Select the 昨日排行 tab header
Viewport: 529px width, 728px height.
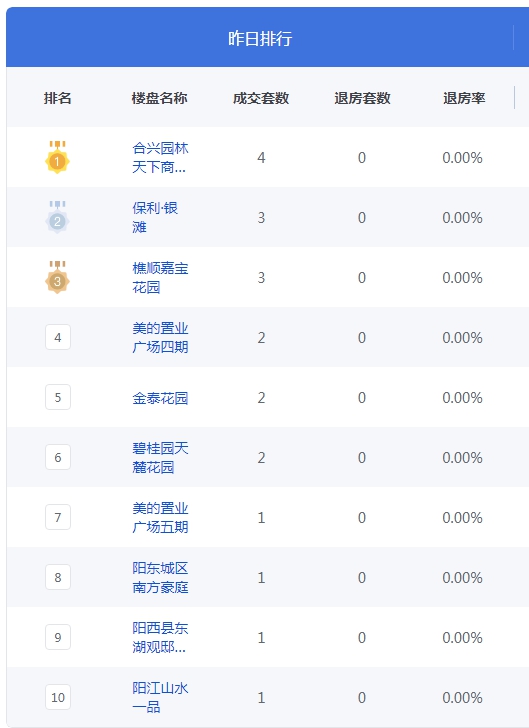260,38
